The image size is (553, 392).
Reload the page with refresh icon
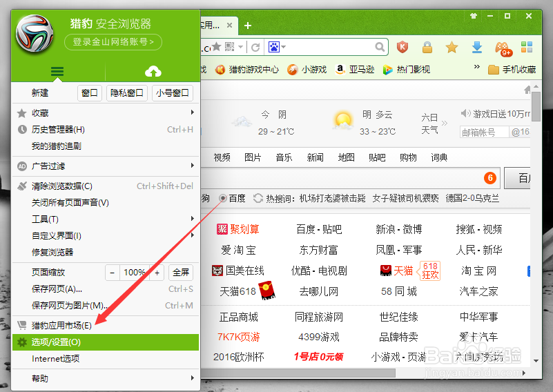(x=255, y=47)
